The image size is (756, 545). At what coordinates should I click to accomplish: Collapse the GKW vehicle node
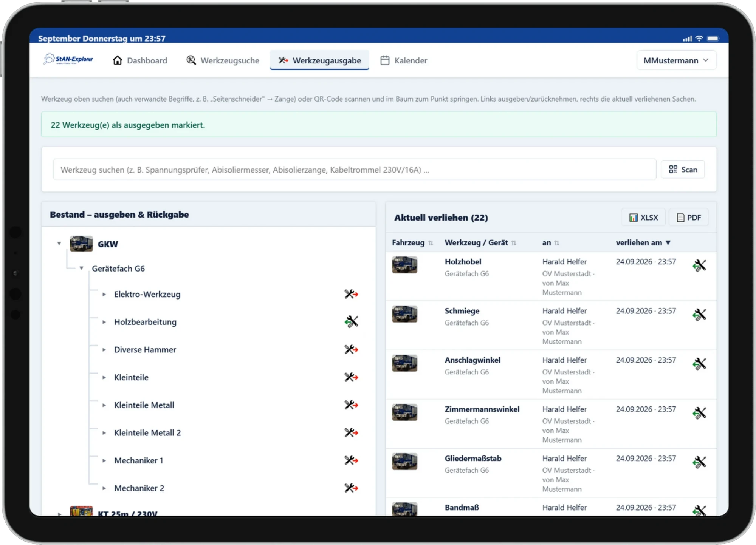click(x=59, y=244)
